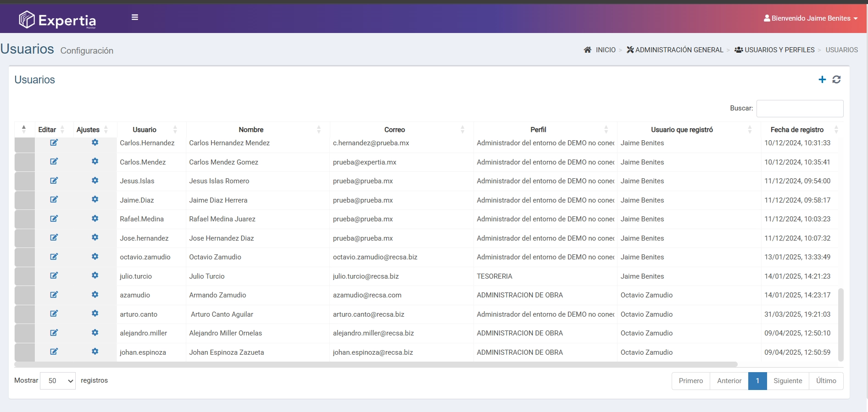This screenshot has width=868, height=412.
Task: Select email c.hernandez@prueba.mx
Action: pyautogui.click(x=371, y=143)
